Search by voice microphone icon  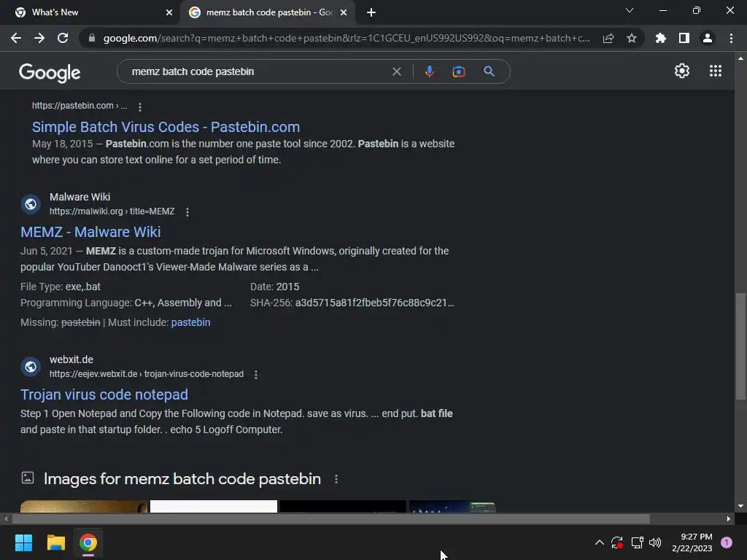pos(429,71)
